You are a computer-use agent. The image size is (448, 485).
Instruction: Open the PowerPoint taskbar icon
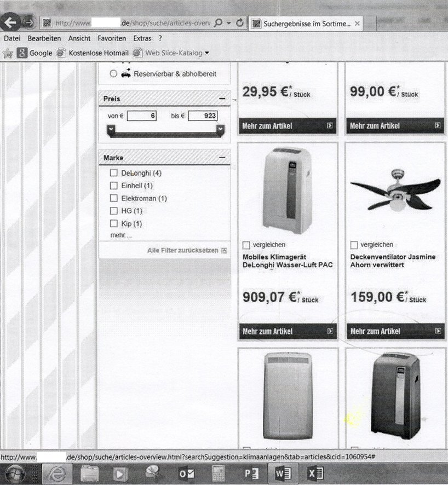coord(251,474)
